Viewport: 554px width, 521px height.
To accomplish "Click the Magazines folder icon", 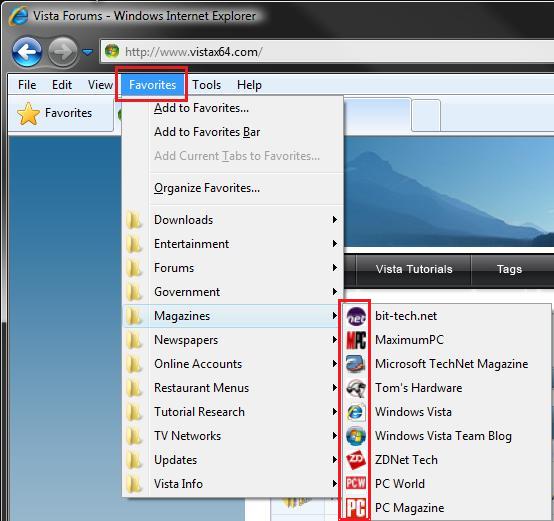I will (134, 316).
